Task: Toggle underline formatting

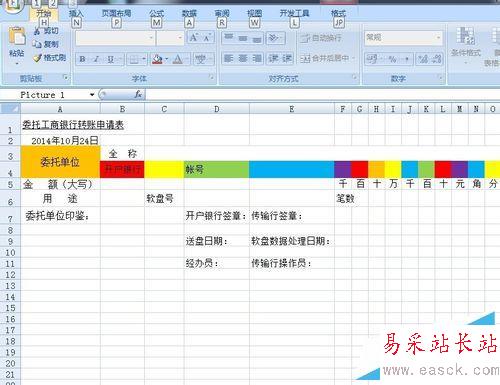Action: pyautogui.click(x=111, y=59)
